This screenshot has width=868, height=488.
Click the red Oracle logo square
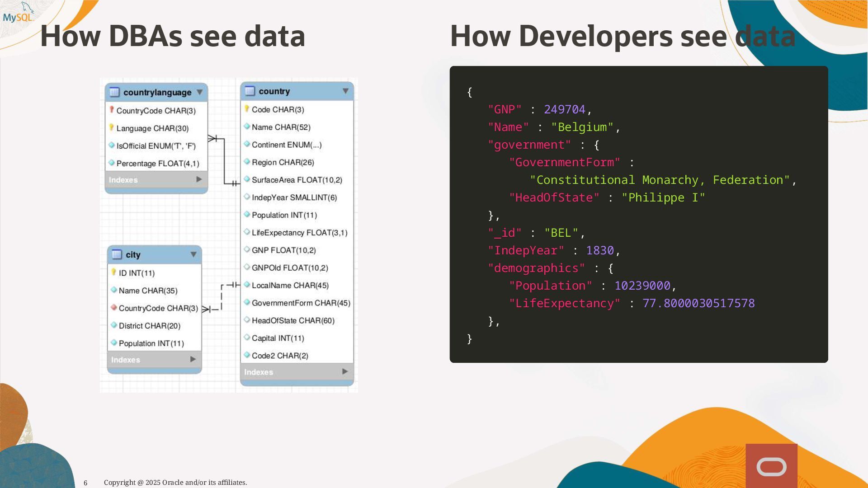click(771, 466)
